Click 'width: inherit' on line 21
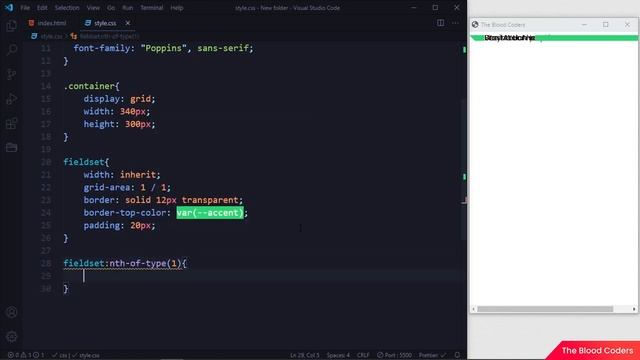 121,175
